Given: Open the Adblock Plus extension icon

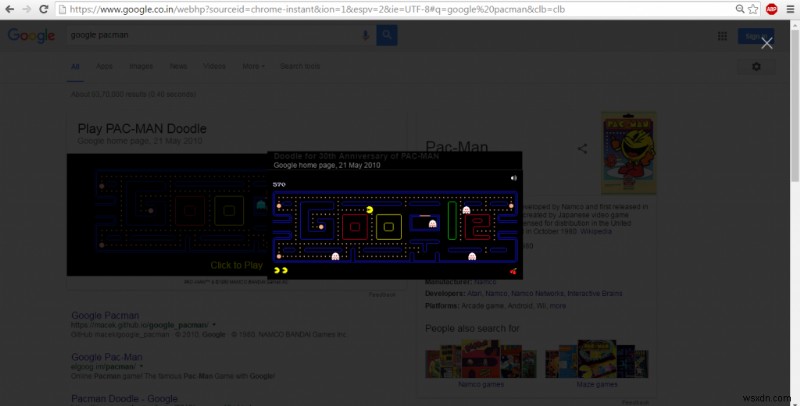Looking at the screenshot, I should pyautogui.click(x=771, y=9).
